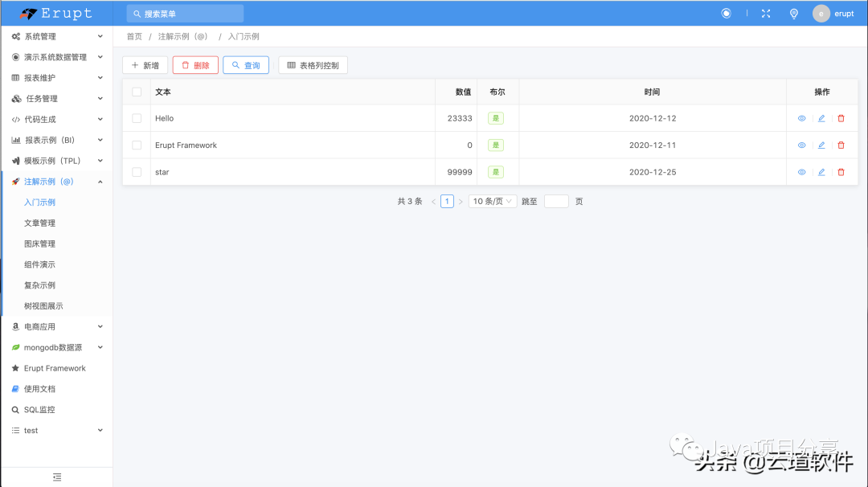Check the checkbox next to star record
The height and width of the screenshot is (487, 868).
[x=135, y=171]
